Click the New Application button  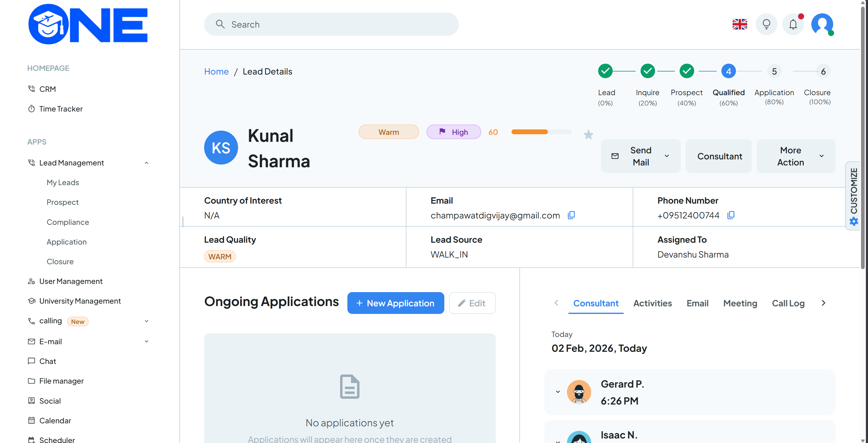pyautogui.click(x=395, y=303)
